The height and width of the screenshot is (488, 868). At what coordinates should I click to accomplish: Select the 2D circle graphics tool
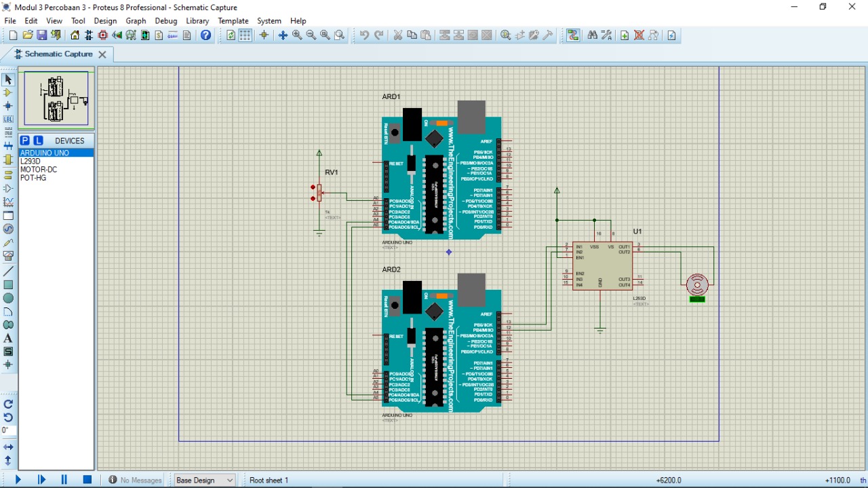click(8, 299)
